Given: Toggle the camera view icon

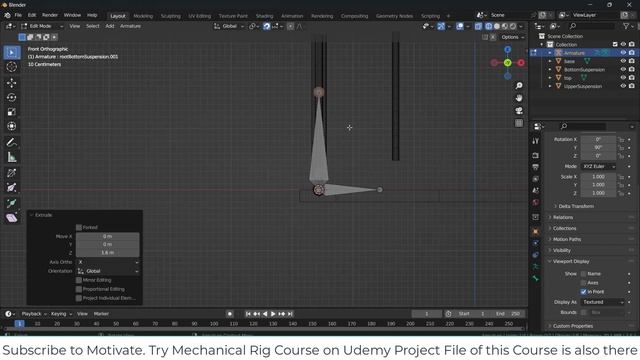Looking at the screenshot, I should coord(519,111).
